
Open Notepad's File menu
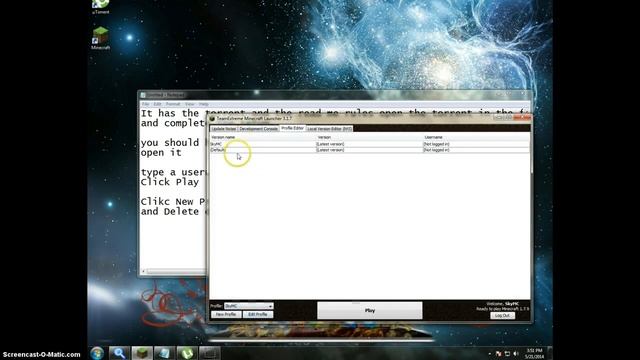(146, 104)
